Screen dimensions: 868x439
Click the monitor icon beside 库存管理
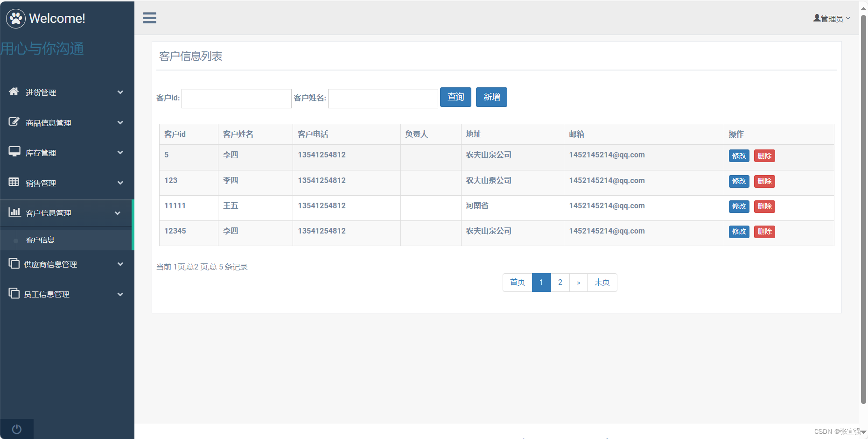pos(14,152)
